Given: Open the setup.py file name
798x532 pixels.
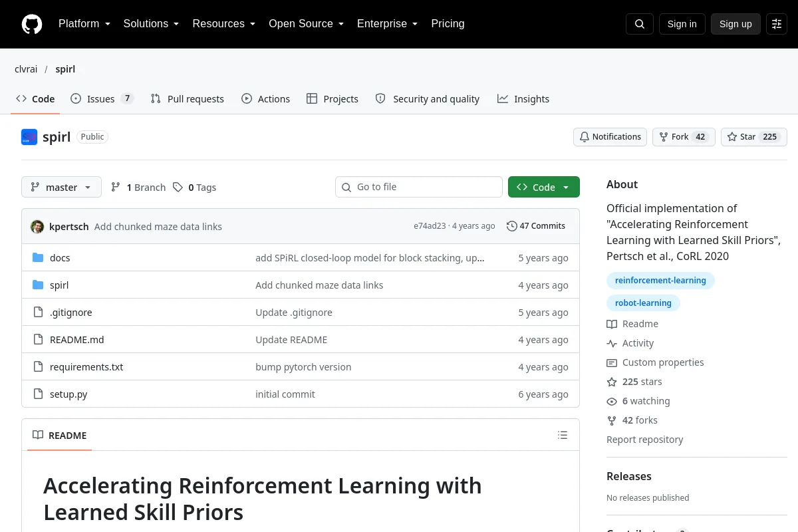Looking at the screenshot, I should pyautogui.click(x=68, y=394).
